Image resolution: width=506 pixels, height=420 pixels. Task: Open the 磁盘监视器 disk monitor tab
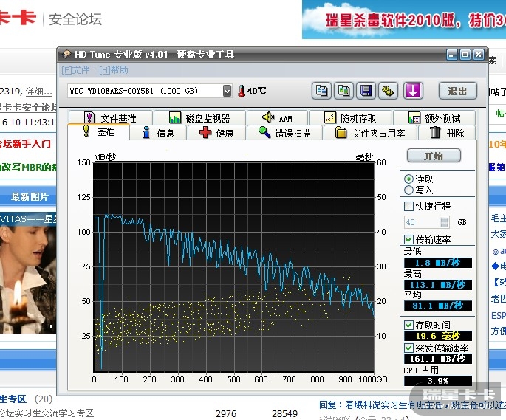199,118
